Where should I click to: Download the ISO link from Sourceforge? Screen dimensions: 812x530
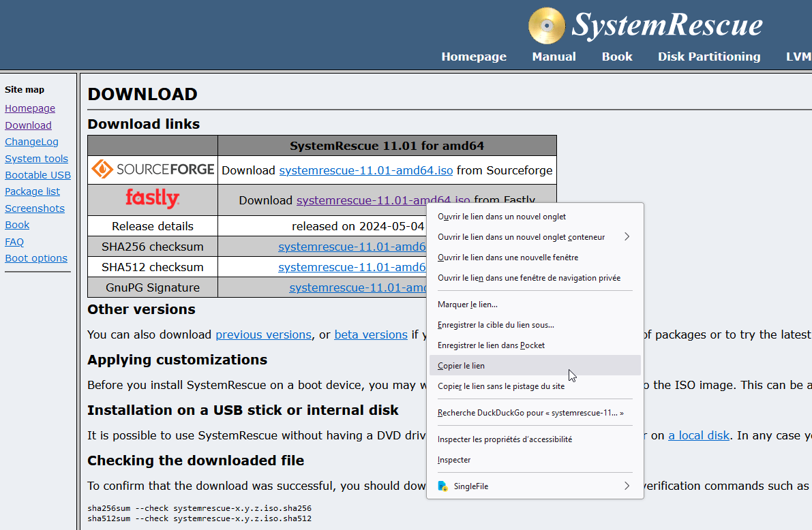tap(365, 170)
